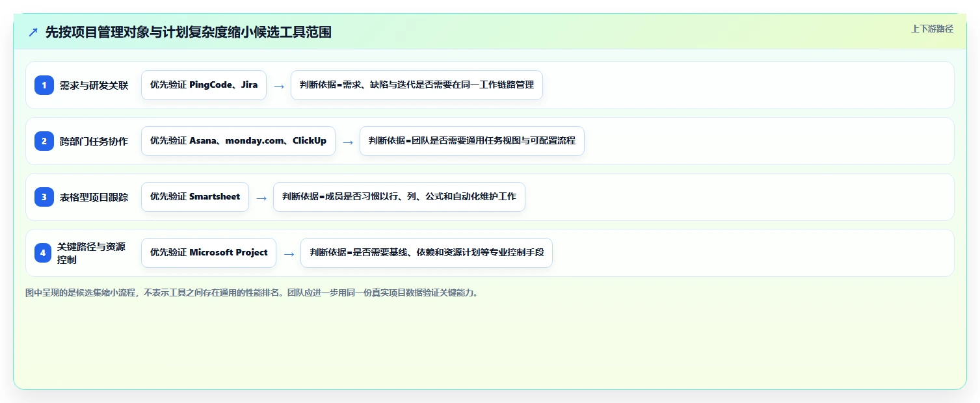This screenshot has width=980, height=403.
Task: Select the 优先验证 Smartsheet box
Action: pos(195,197)
